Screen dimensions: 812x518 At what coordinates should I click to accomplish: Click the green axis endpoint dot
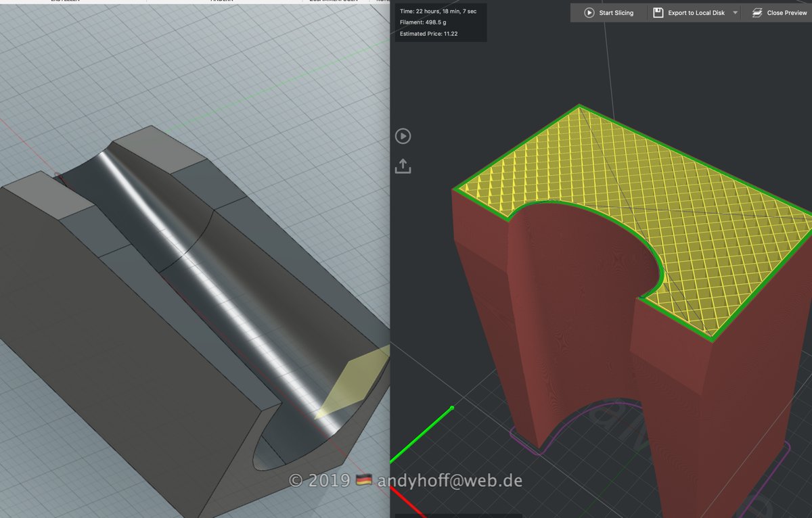tap(451, 408)
